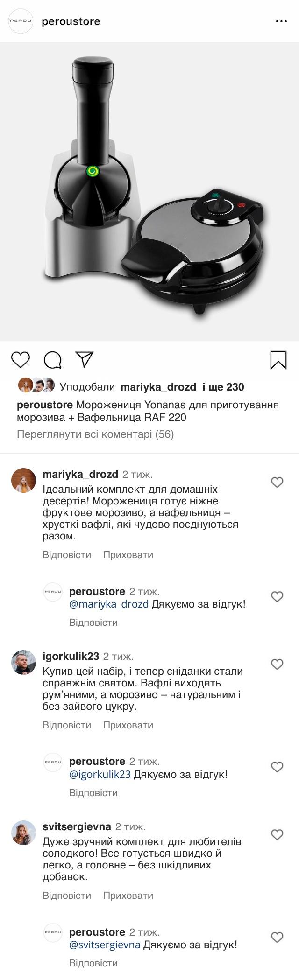This screenshot has height=980, width=299.
Task: Click the product photo of the appliances
Action: coord(149,192)
